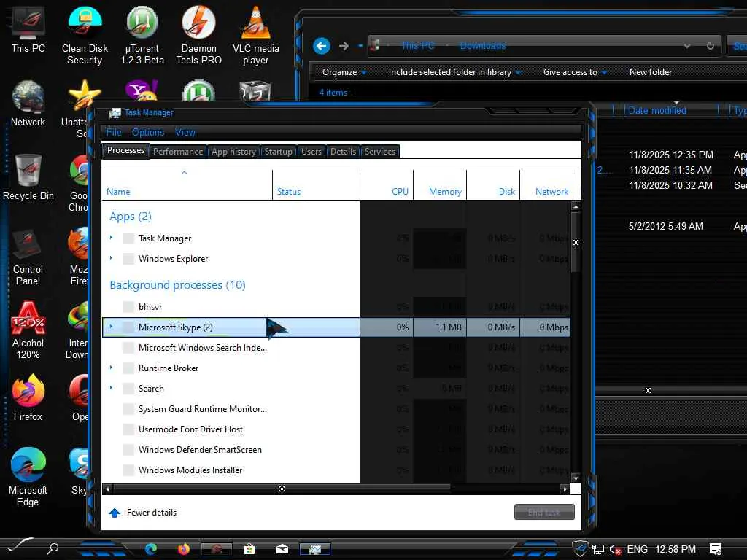
Task: Open the Organize dropdown in Explorer
Action: pyautogui.click(x=344, y=72)
